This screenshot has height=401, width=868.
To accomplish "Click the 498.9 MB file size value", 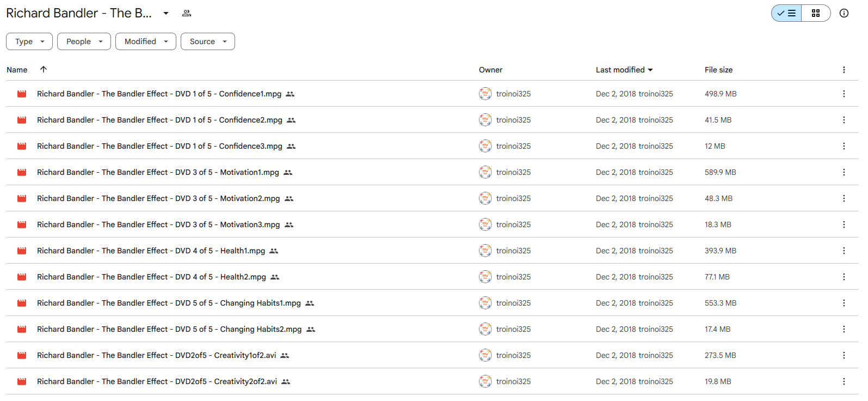I will (721, 94).
